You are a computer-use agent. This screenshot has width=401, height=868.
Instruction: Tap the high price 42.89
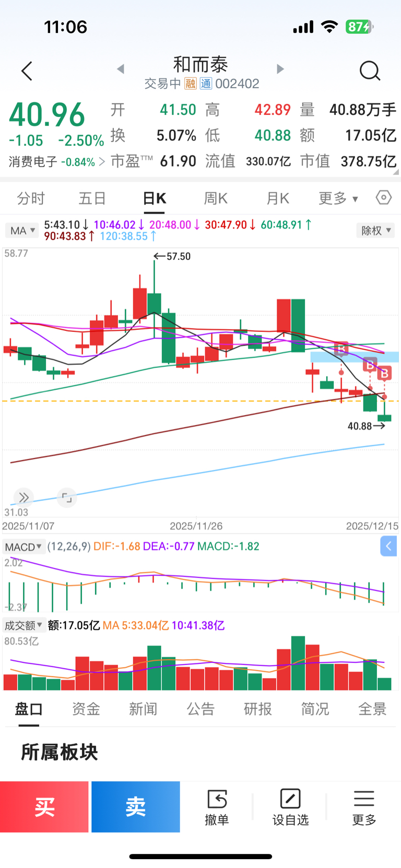coord(273,110)
